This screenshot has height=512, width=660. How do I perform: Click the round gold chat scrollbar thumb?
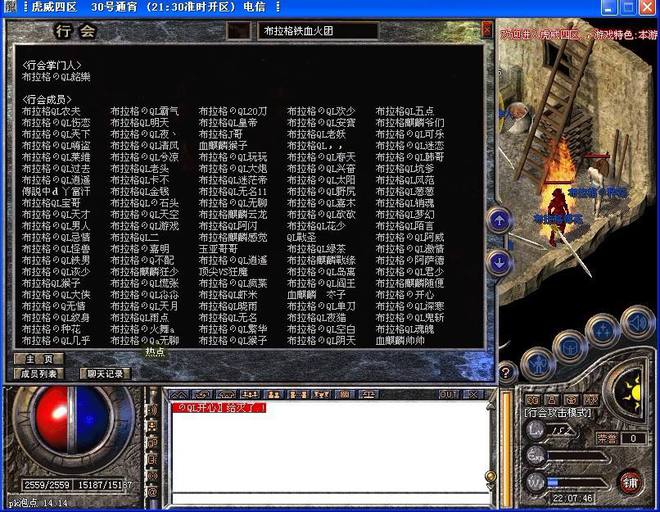[490, 476]
